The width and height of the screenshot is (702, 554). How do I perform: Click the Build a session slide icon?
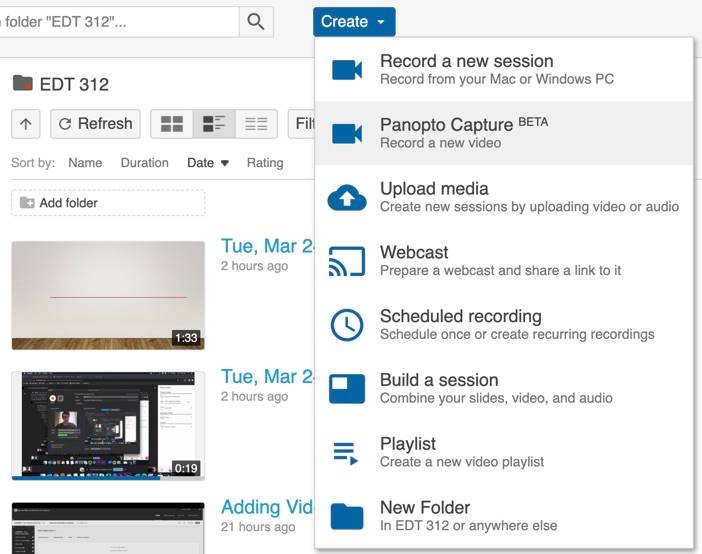coord(346,389)
